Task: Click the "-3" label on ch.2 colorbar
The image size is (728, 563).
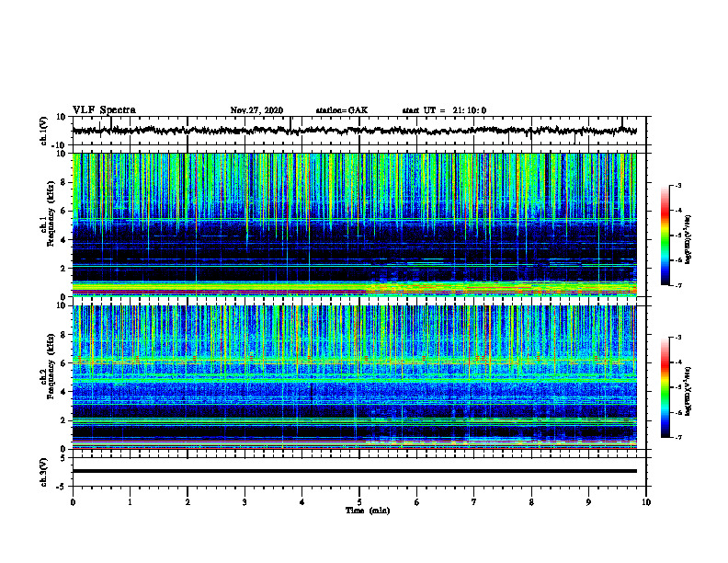Action: click(677, 338)
